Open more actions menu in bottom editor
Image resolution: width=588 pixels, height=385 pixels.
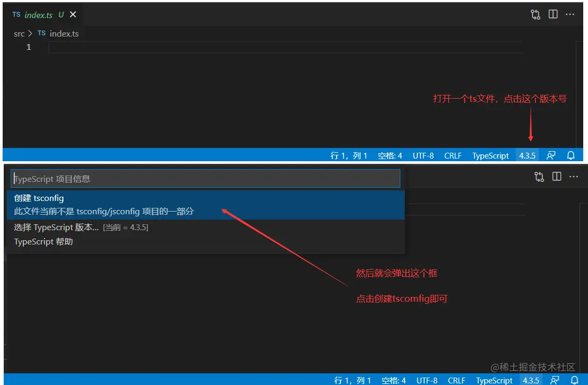(574, 177)
